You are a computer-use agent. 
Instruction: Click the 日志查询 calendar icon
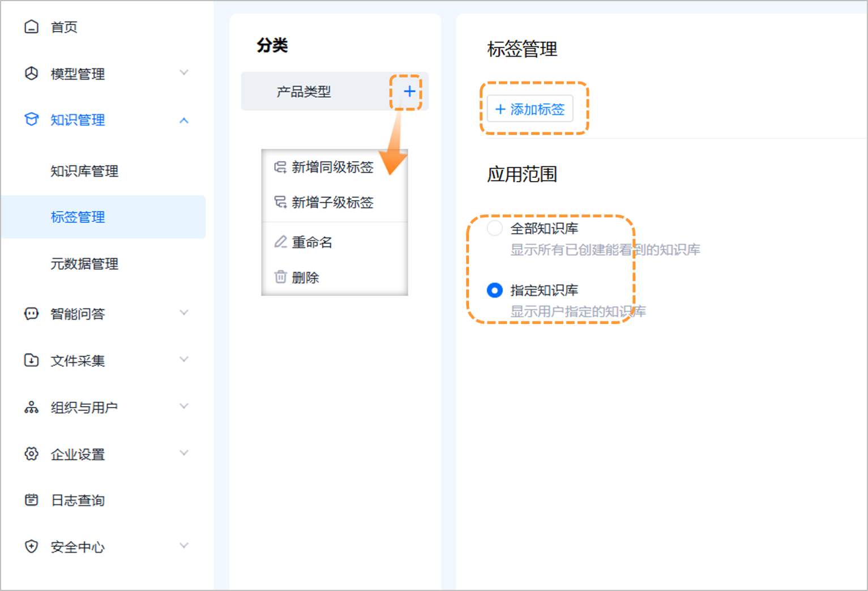32,500
